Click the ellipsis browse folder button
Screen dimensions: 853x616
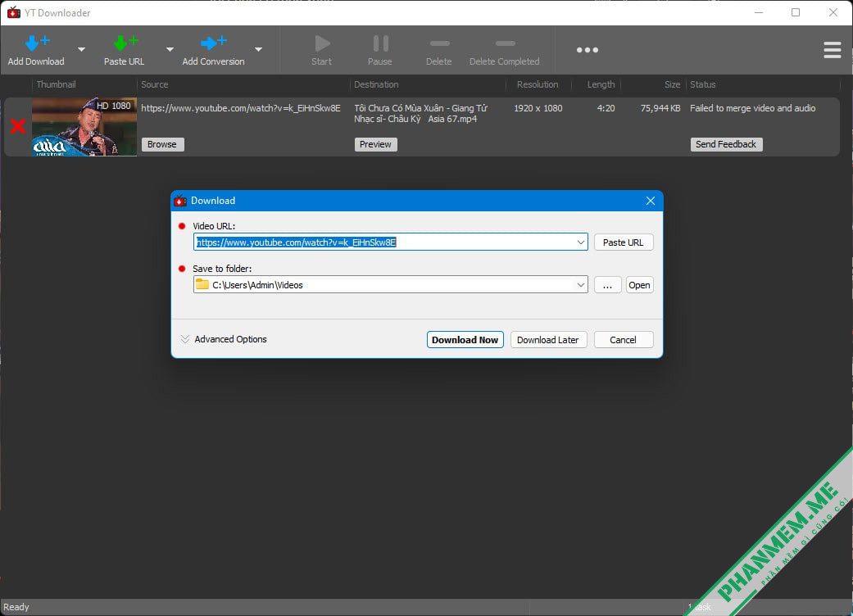608,285
